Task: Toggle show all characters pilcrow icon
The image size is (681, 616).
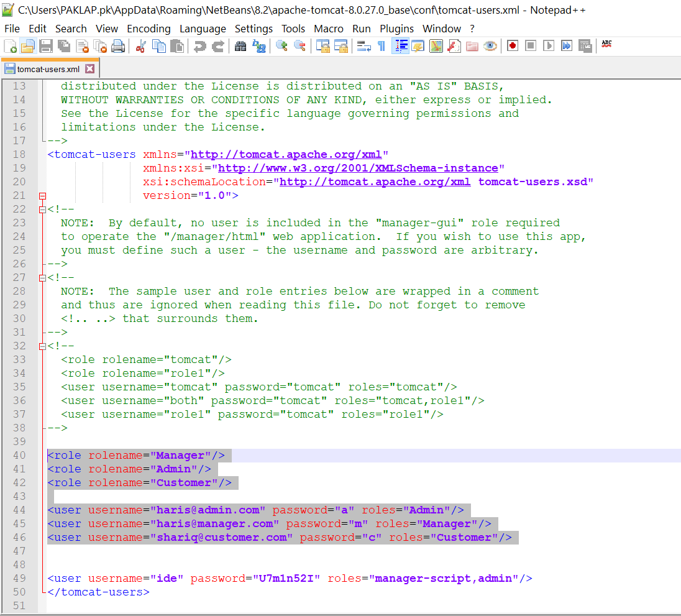Action: click(382, 46)
